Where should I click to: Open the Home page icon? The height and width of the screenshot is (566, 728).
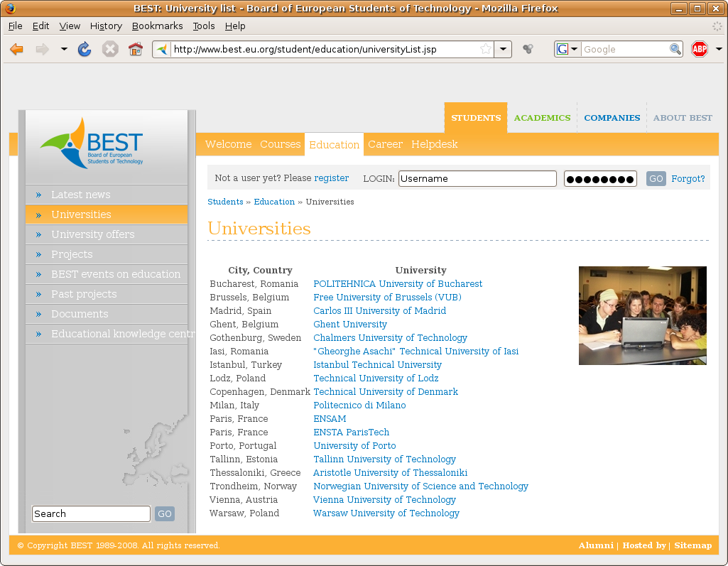(136, 49)
